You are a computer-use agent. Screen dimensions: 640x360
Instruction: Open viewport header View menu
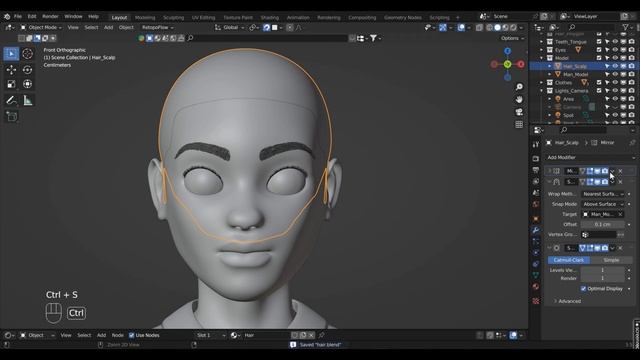pos(73,27)
